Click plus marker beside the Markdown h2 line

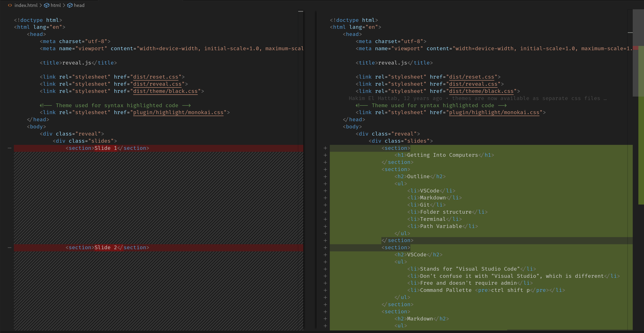click(x=325, y=319)
